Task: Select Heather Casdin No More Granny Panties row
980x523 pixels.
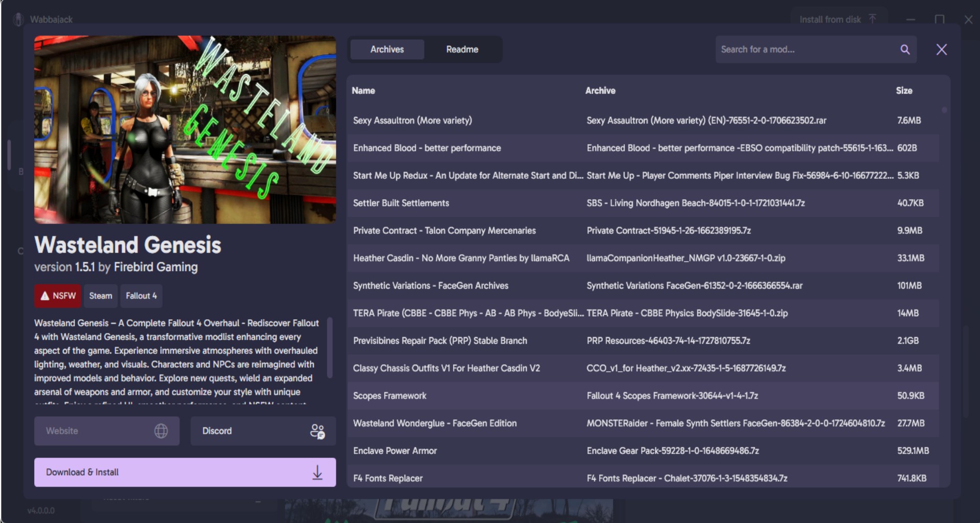Action: (643, 258)
